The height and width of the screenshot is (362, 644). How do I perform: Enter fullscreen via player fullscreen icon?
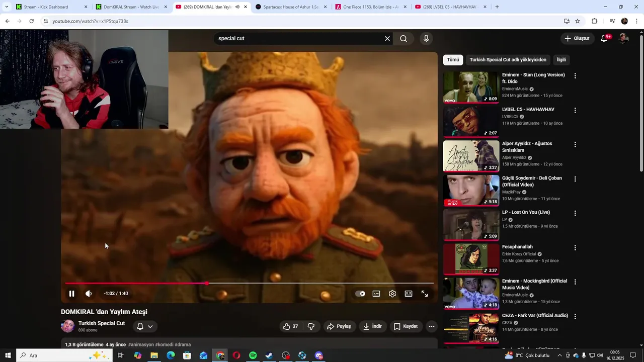[x=425, y=294]
